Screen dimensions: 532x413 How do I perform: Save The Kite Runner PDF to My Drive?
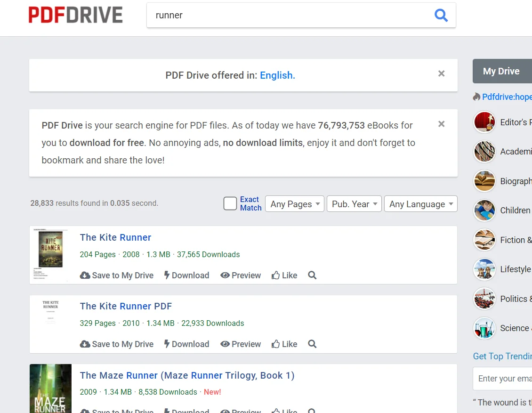click(117, 344)
